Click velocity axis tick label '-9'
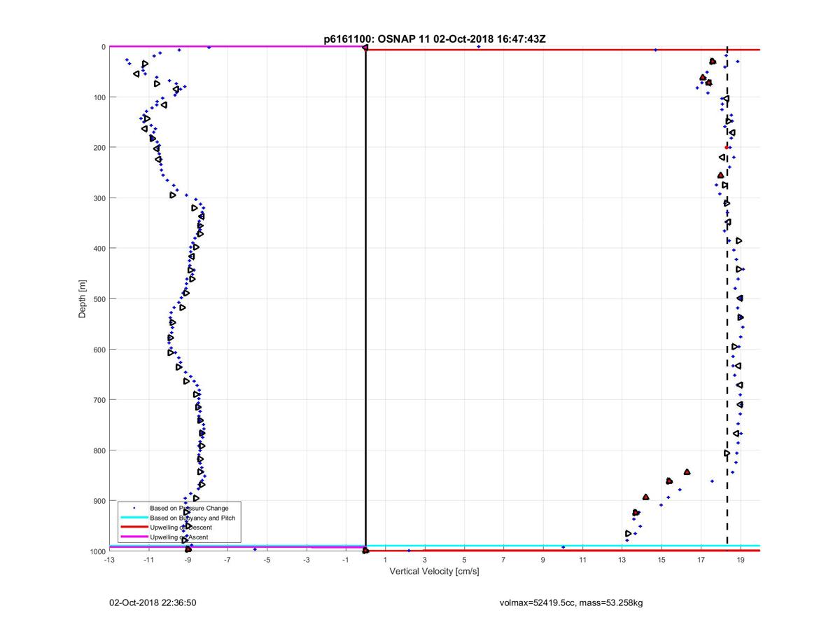Viewport: 840px width, 620px height. (x=188, y=560)
